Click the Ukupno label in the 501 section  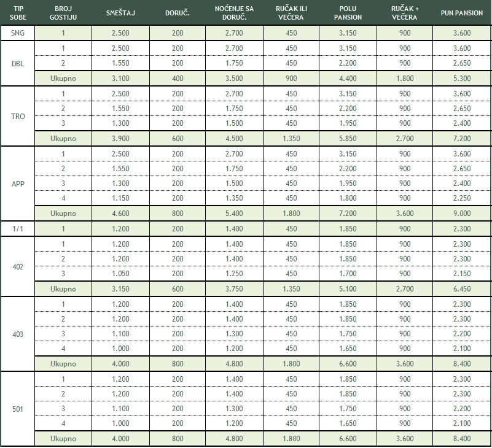pyautogui.click(x=63, y=439)
